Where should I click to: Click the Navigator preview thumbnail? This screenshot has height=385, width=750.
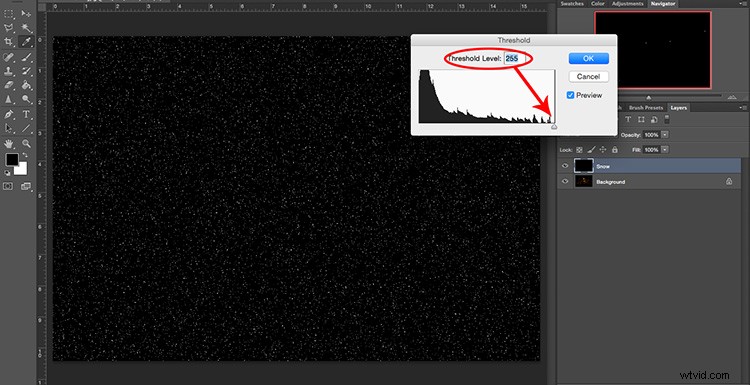click(653, 50)
